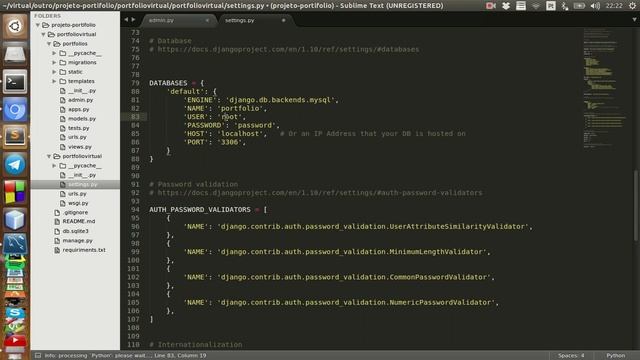
Task: Open Skype from the dock
Action: point(15,313)
